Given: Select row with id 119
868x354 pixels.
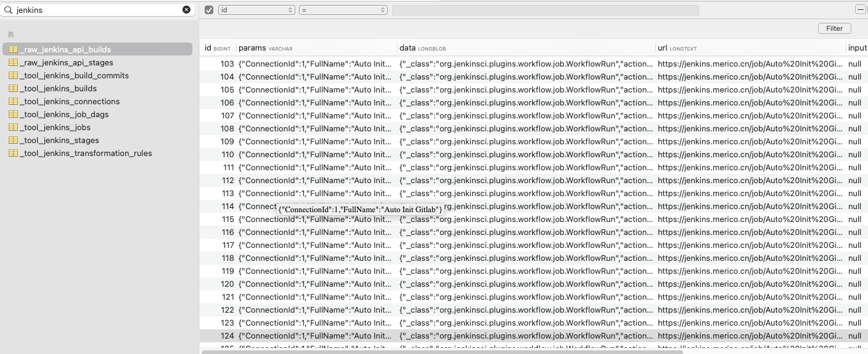Looking at the screenshot, I should click(533, 271).
